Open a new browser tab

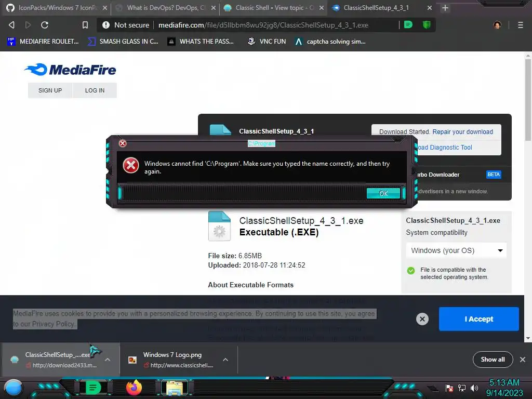coord(445,8)
